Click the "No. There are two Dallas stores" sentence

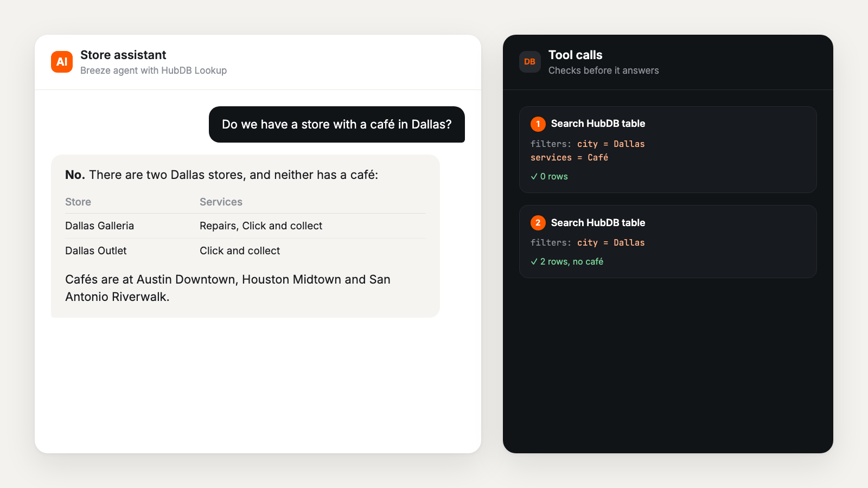(222, 175)
